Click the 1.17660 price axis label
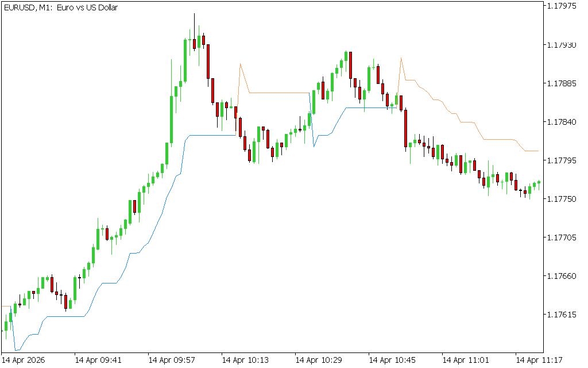588x368 pixels. (562, 276)
